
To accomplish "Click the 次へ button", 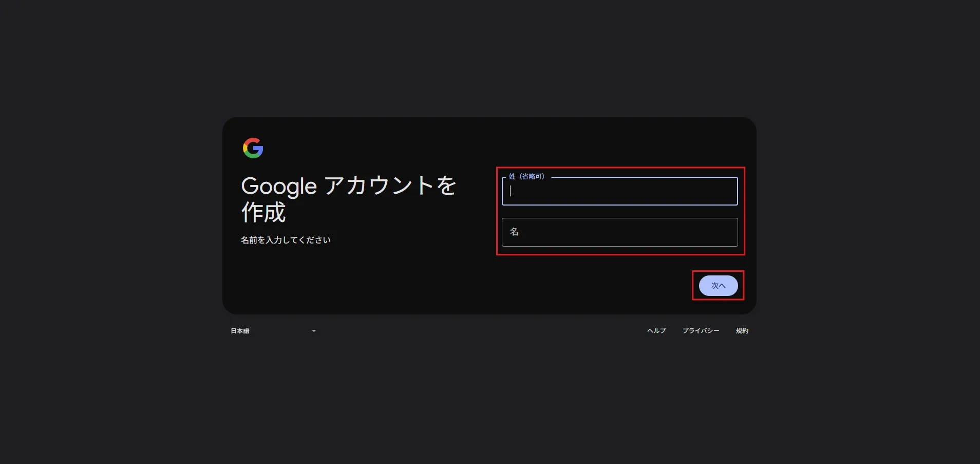I will tap(718, 286).
